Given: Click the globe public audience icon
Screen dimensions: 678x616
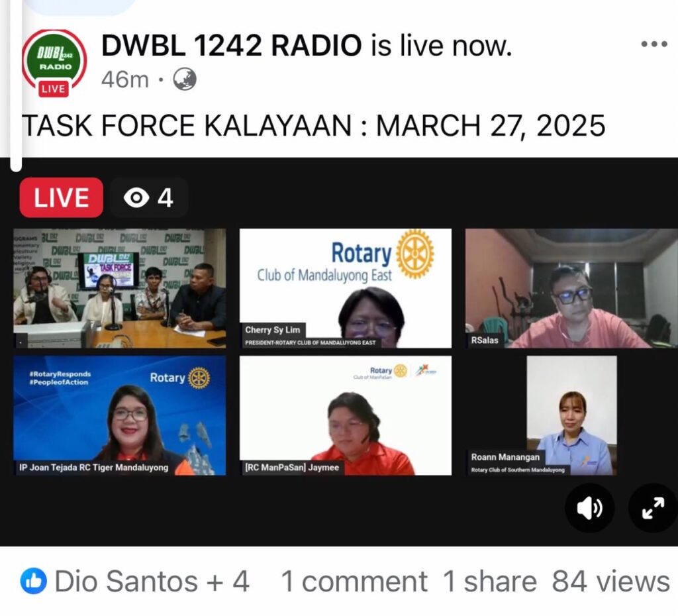Looking at the screenshot, I should click(x=185, y=79).
